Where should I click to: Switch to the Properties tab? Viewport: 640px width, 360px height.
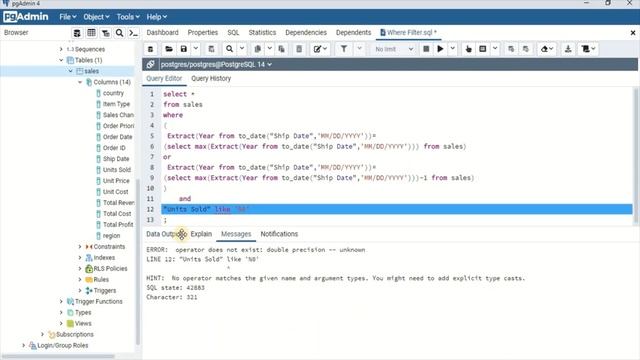tap(203, 32)
